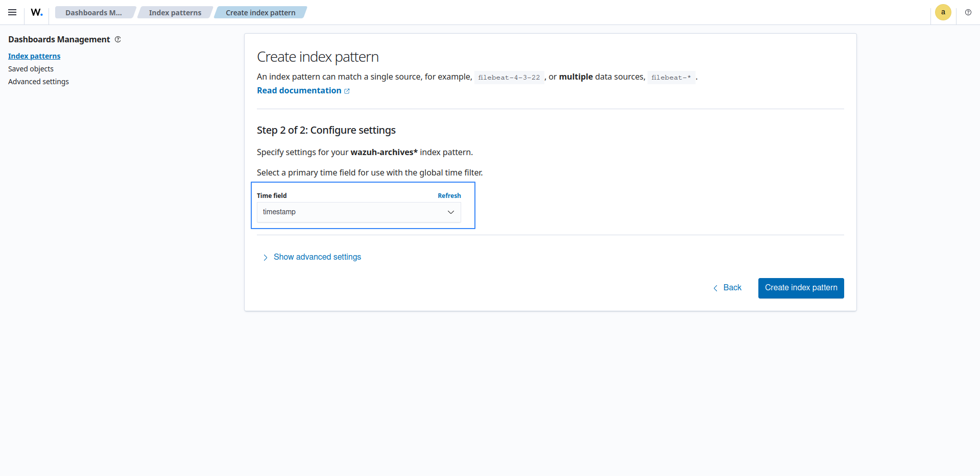Click the dropdown arrow in timestamp selector
The width and height of the screenshot is (980, 476).
[451, 212]
